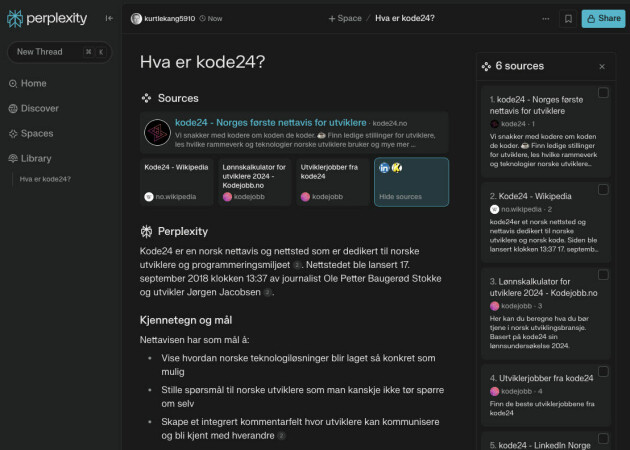The width and height of the screenshot is (630, 450).
Task: Click the kodejobb favicon in panel source 4
Action: tap(494, 391)
